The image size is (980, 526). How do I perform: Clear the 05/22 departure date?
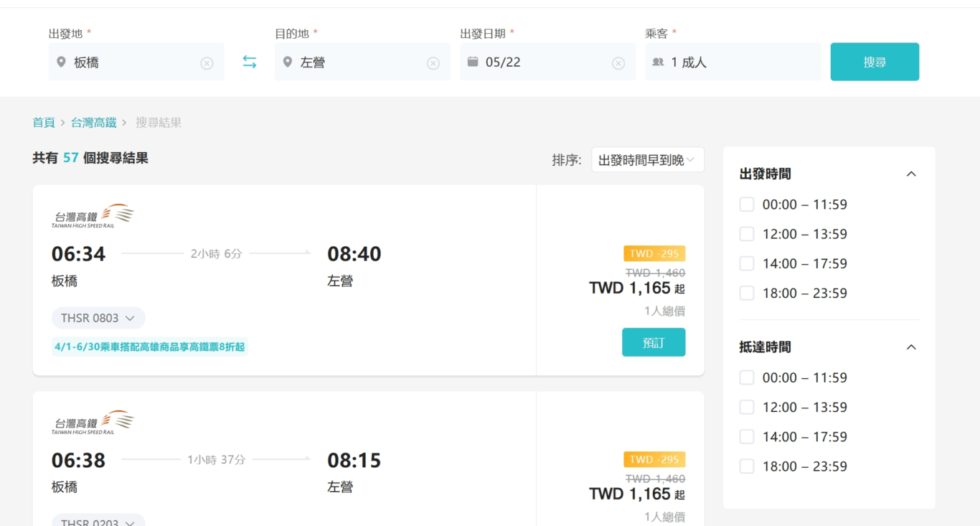[618, 63]
